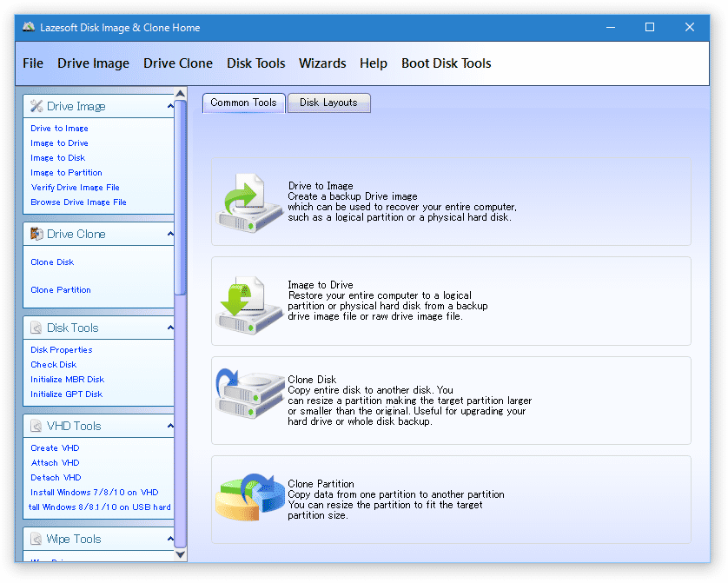
Task: Open the Wizards menu
Action: point(322,63)
